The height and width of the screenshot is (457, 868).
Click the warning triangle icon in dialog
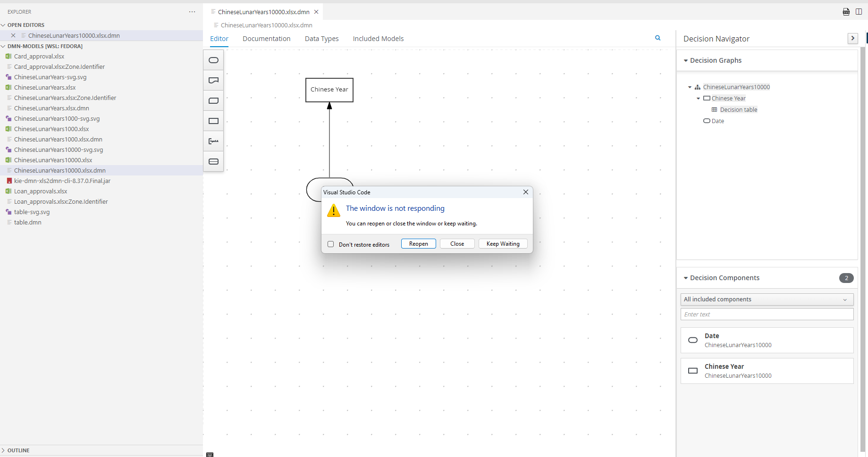[x=334, y=210]
